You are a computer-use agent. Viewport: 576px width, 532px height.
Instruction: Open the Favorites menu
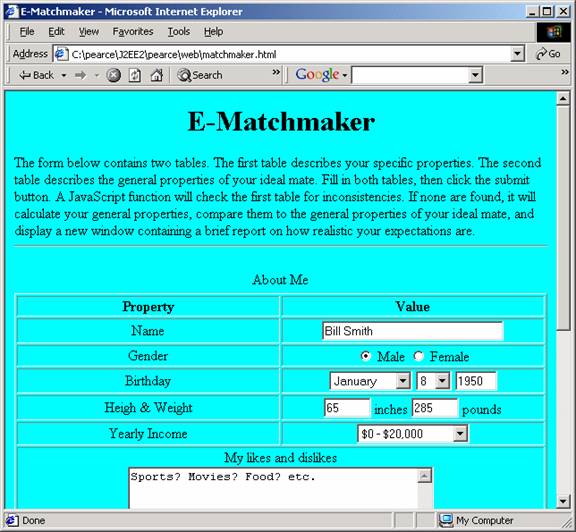pos(133,32)
